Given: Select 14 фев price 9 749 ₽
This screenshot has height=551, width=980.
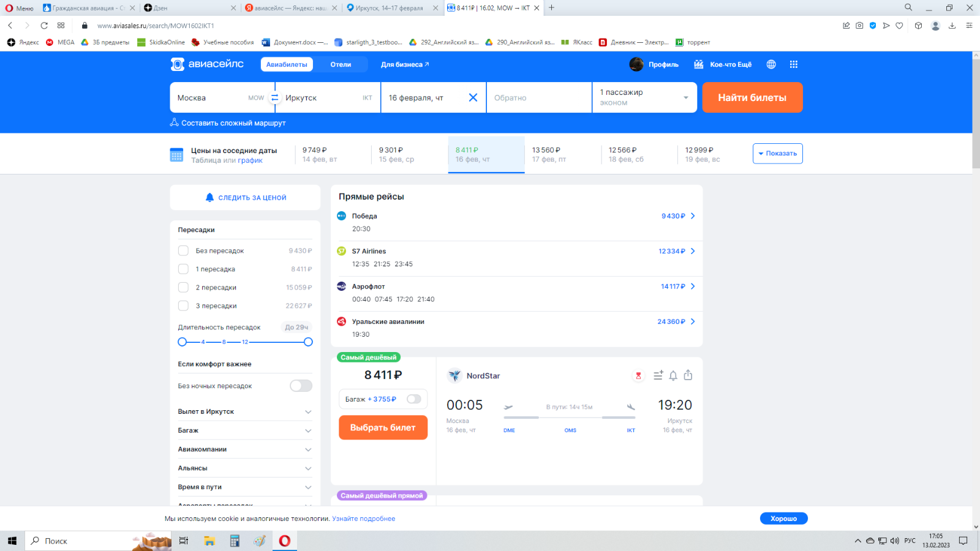Looking at the screenshot, I should [332, 154].
